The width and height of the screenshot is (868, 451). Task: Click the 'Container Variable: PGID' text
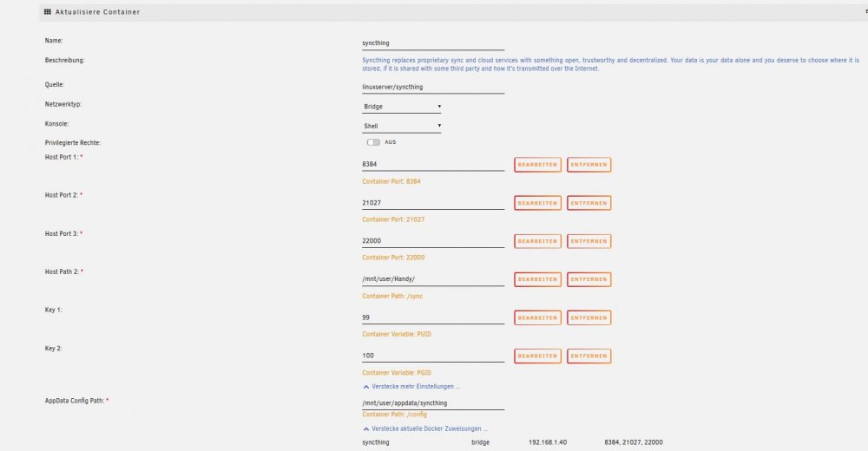click(x=397, y=372)
